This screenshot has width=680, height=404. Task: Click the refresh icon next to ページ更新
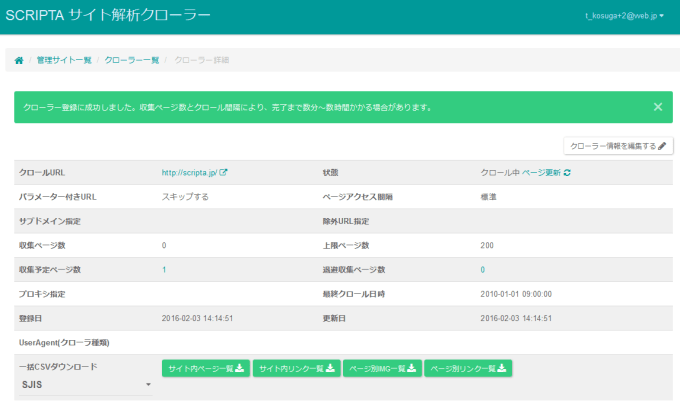tap(567, 173)
